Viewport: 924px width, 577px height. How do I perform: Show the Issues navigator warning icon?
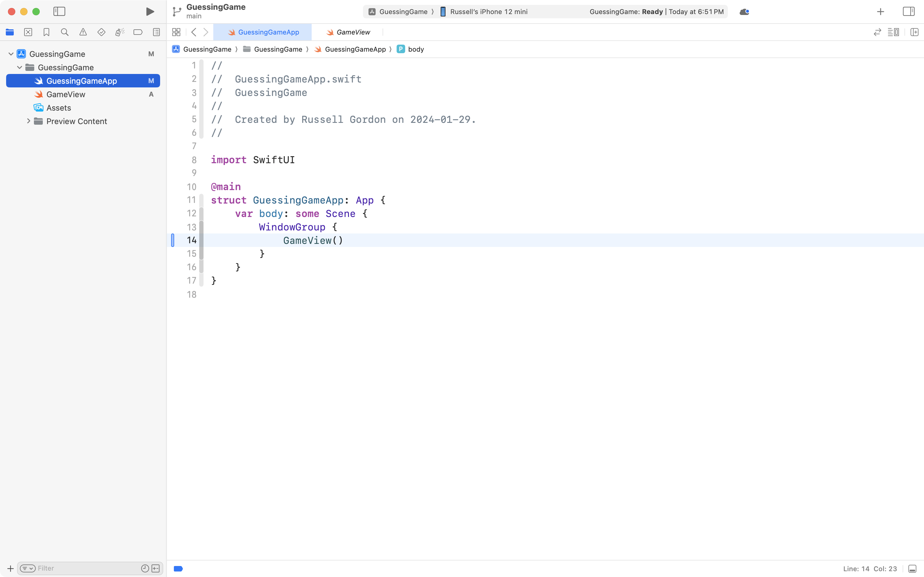pos(83,32)
